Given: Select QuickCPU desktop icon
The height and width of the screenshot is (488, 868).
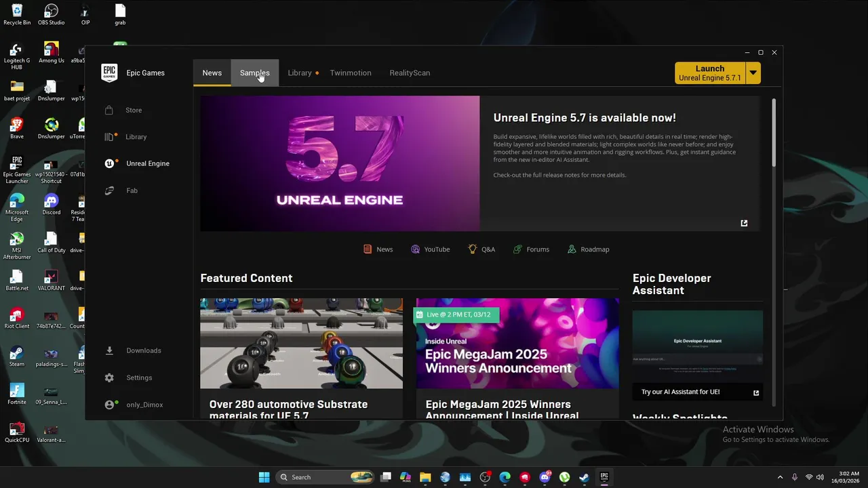Looking at the screenshot, I should 17,433.
